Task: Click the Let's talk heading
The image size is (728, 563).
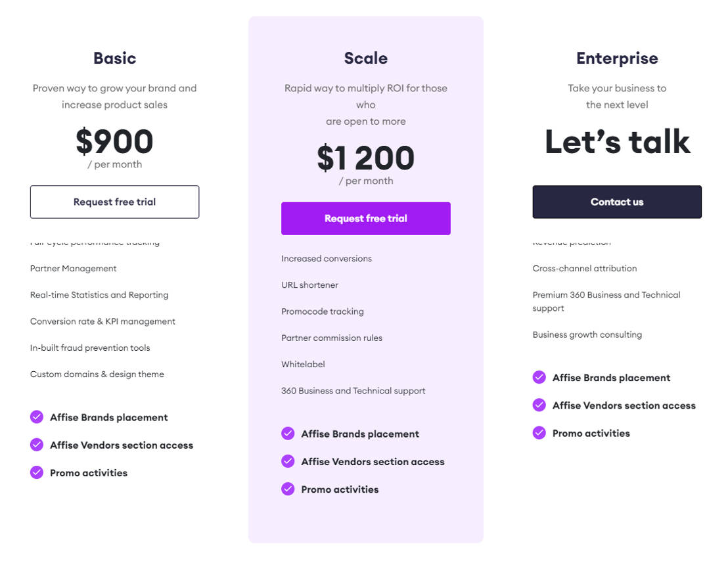Action: pyautogui.click(x=617, y=141)
